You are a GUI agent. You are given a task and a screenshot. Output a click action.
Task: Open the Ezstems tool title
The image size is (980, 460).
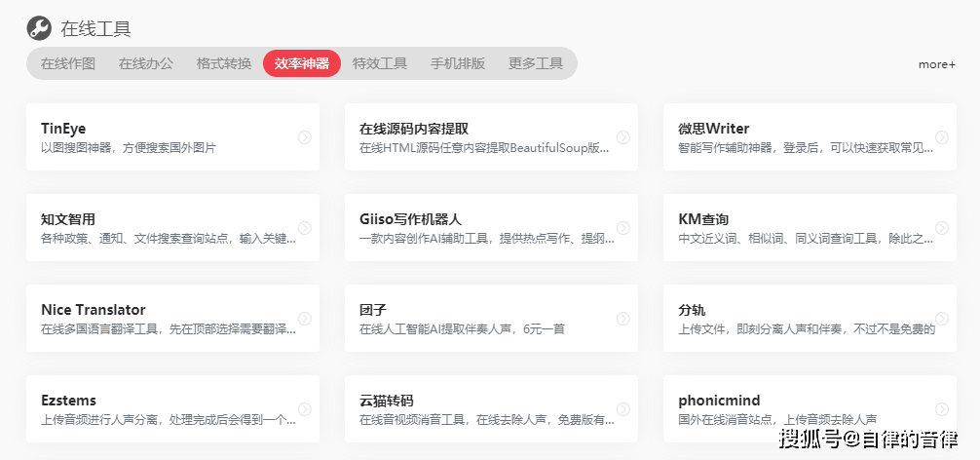coord(69,401)
